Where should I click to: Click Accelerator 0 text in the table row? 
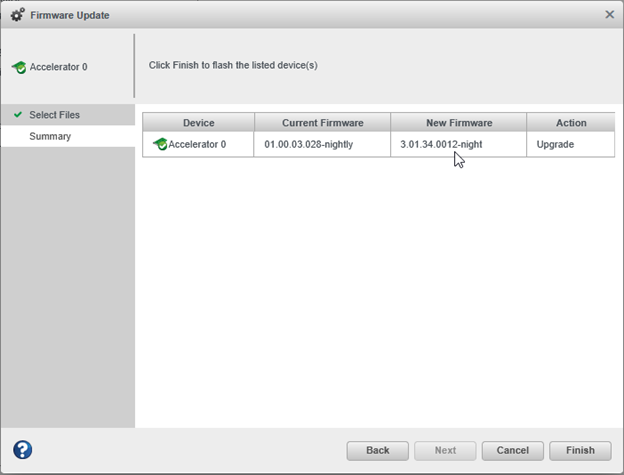coord(197,144)
